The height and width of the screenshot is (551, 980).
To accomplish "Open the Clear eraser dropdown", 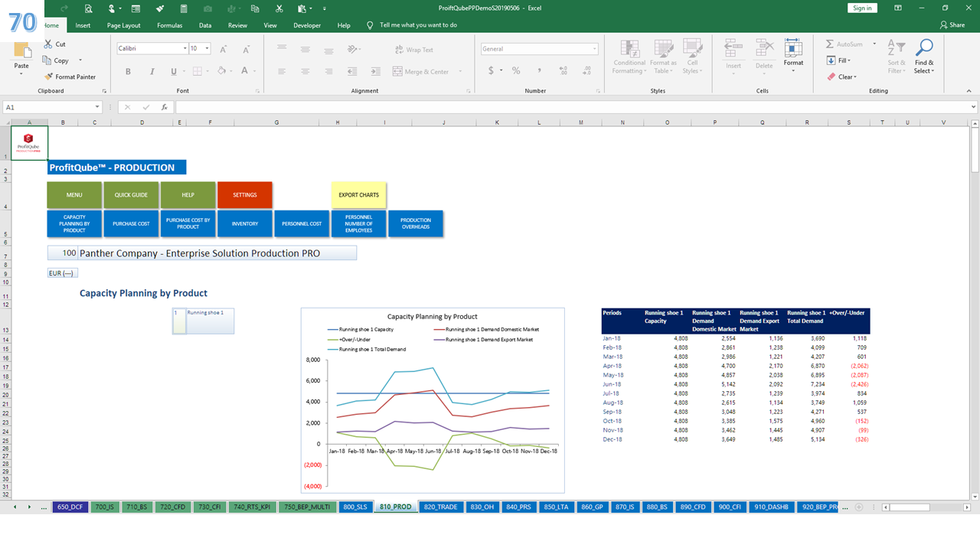I will coord(841,77).
